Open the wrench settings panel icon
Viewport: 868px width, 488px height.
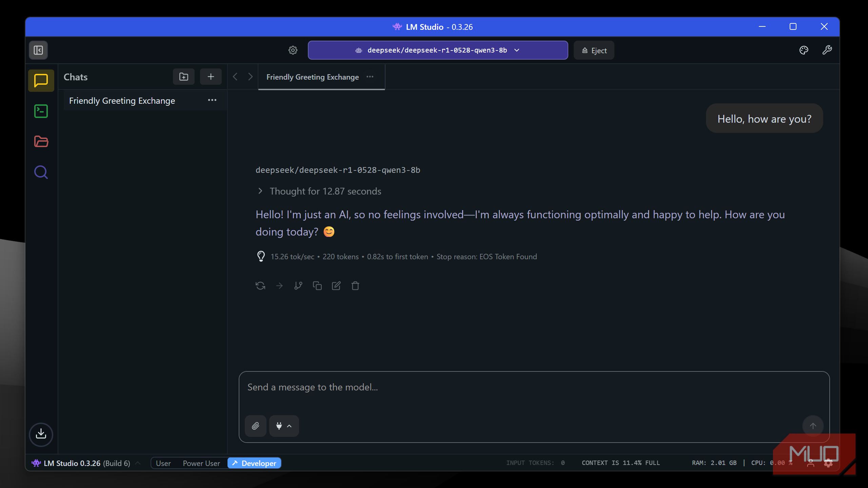click(827, 50)
